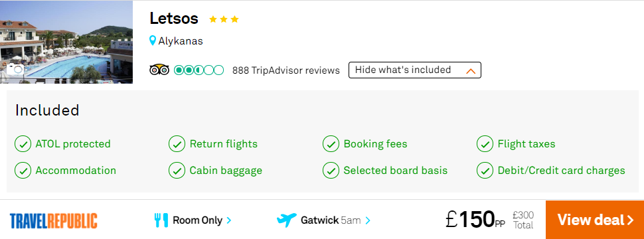
Task: Click the fork and knife board icon
Action: [161, 220]
